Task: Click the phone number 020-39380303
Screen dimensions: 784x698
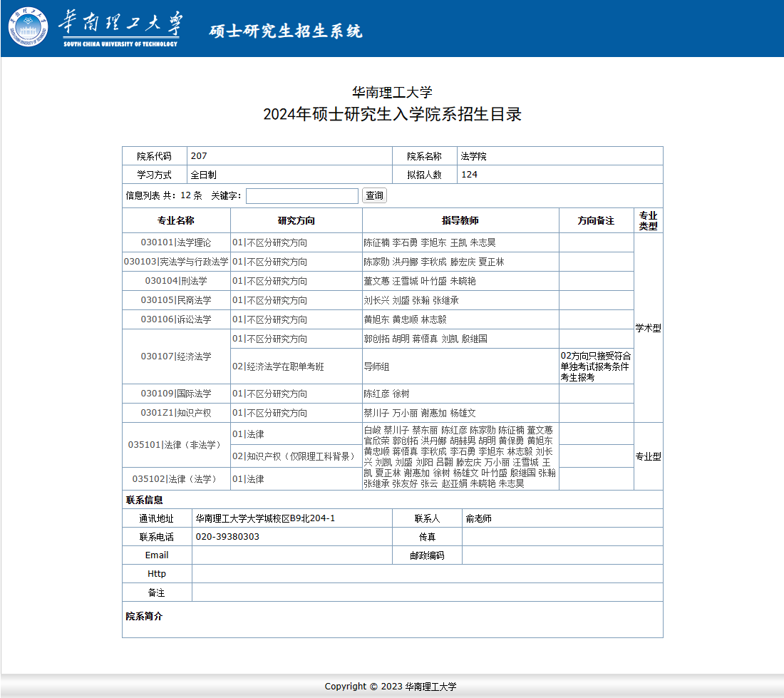Action: [x=227, y=536]
